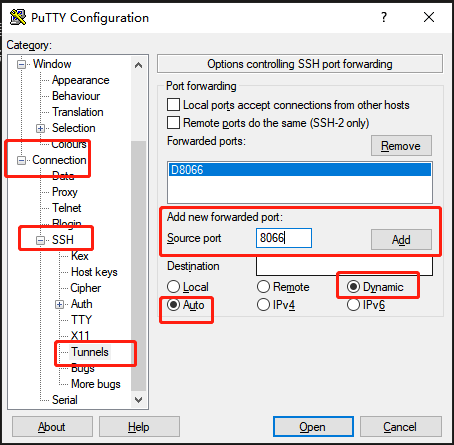Select Proxy in the category tree
454x445 pixels.
point(65,192)
